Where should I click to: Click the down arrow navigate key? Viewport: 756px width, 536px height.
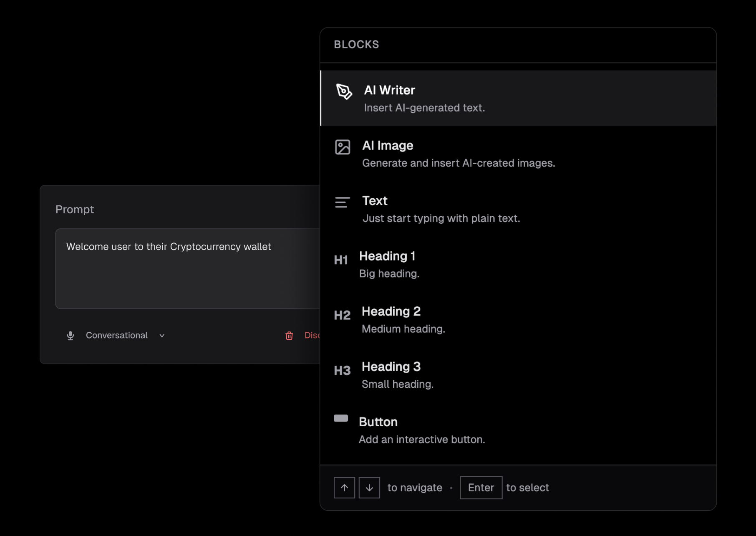tap(369, 488)
